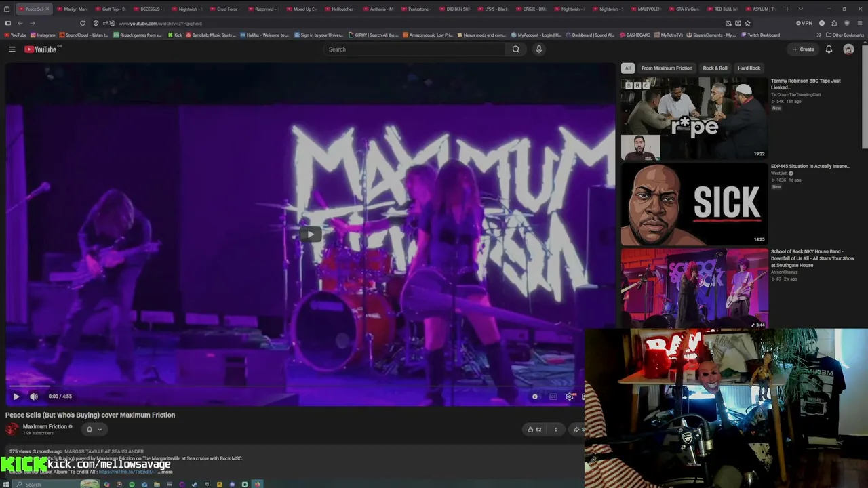Screen dimensions: 868x488
Task: Open a new browser tab
Action: tap(787, 9)
